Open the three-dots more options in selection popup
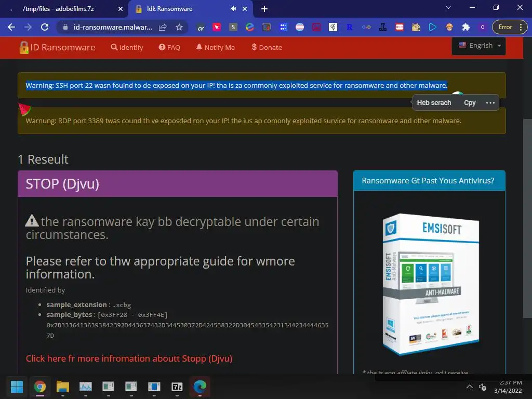This screenshot has width=532, height=399. [x=490, y=103]
